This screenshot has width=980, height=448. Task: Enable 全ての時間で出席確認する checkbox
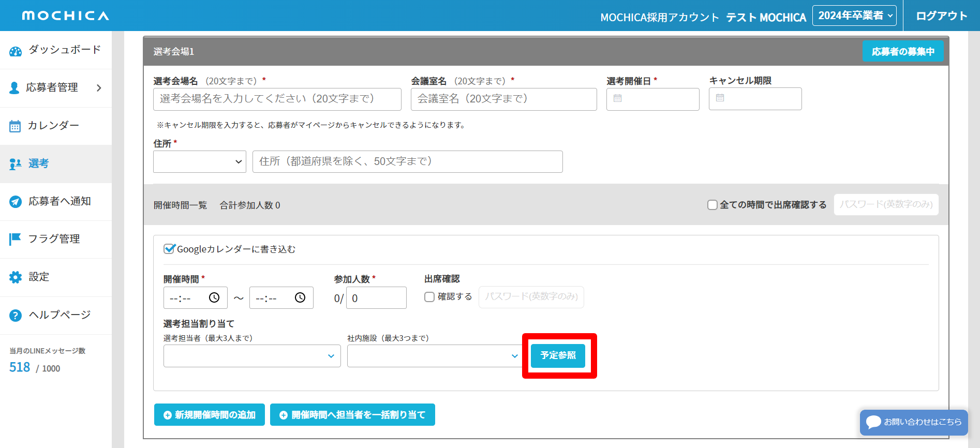pos(712,205)
